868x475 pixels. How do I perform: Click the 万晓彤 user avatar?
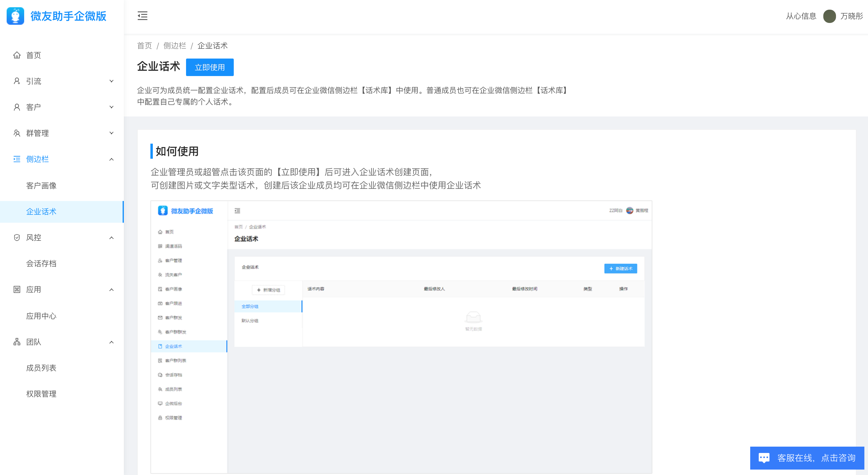[x=829, y=16]
